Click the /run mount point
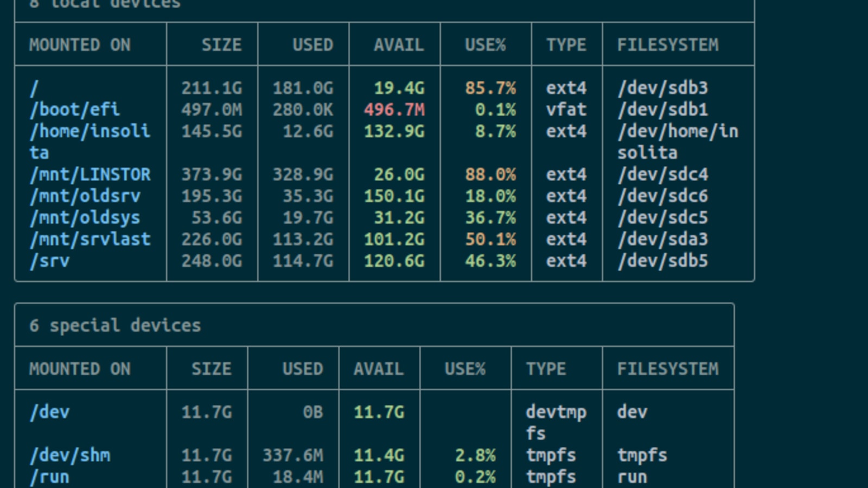The height and width of the screenshot is (488, 868). (x=50, y=477)
